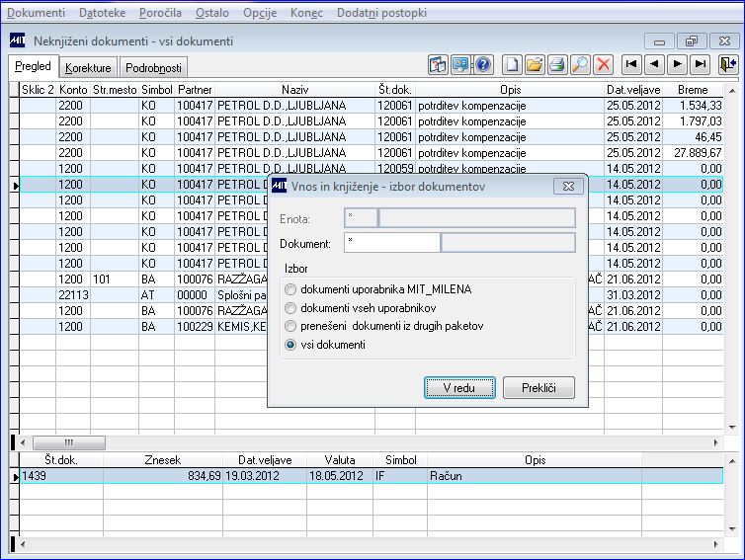Screen dimensions: 745x560
Task: Select the row with Breme 27.889,67
Action: 372,153
